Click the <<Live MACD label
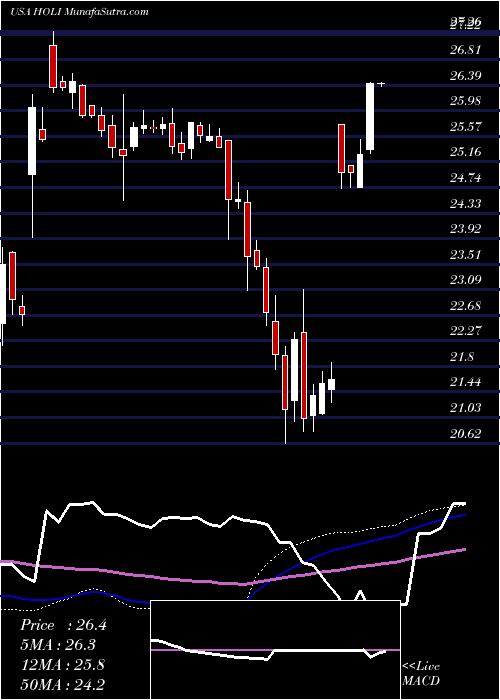The height and width of the screenshot is (700, 500). [421, 674]
